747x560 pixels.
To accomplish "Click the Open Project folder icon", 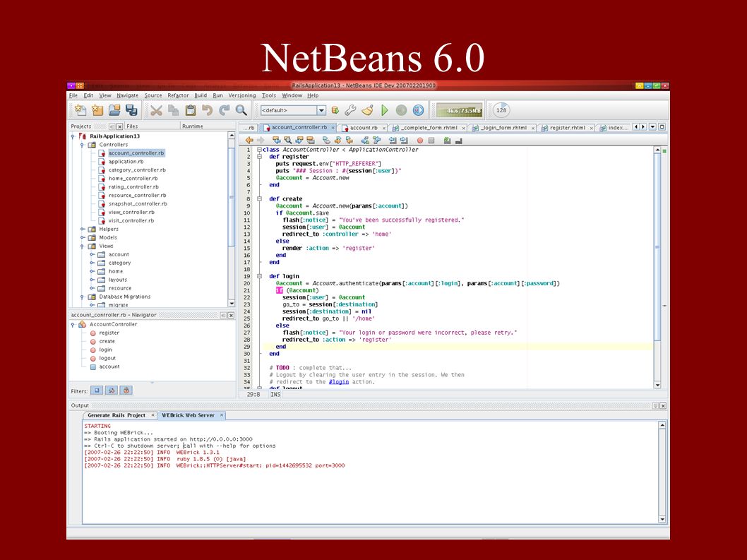I will (x=114, y=110).
